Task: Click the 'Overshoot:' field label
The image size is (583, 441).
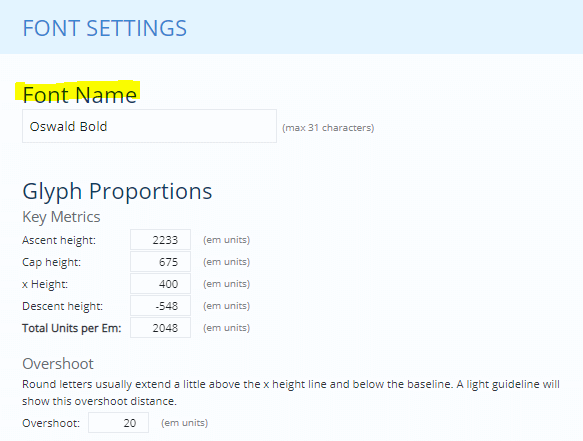Action: [51, 423]
